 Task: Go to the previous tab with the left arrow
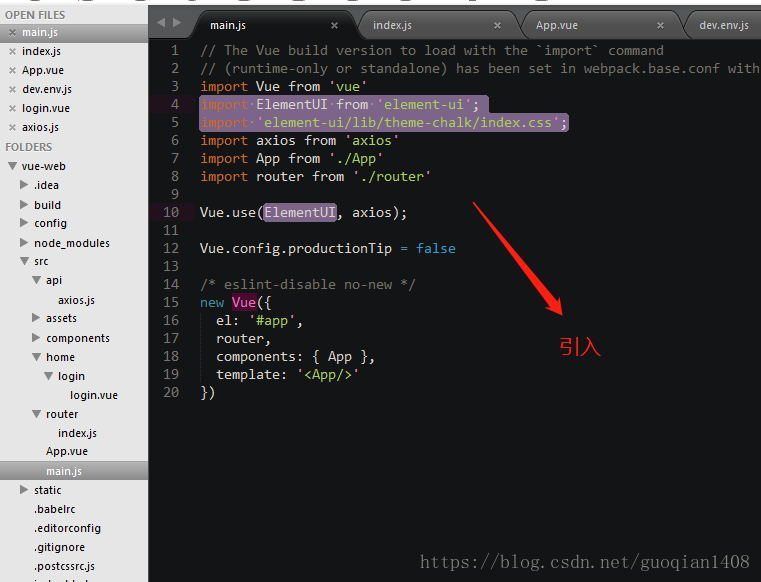(x=161, y=22)
